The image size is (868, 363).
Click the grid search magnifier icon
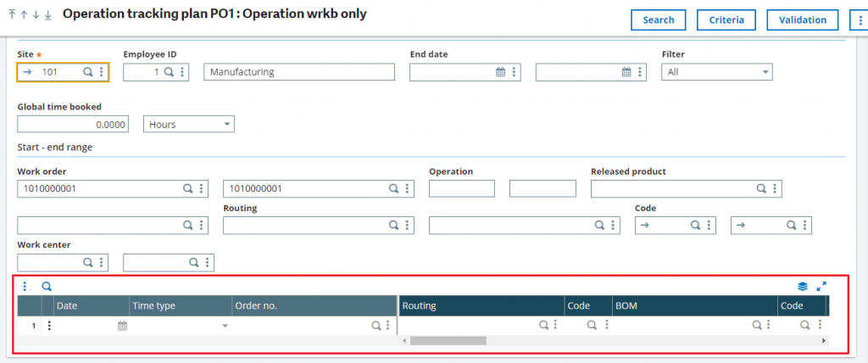pyautogui.click(x=47, y=287)
